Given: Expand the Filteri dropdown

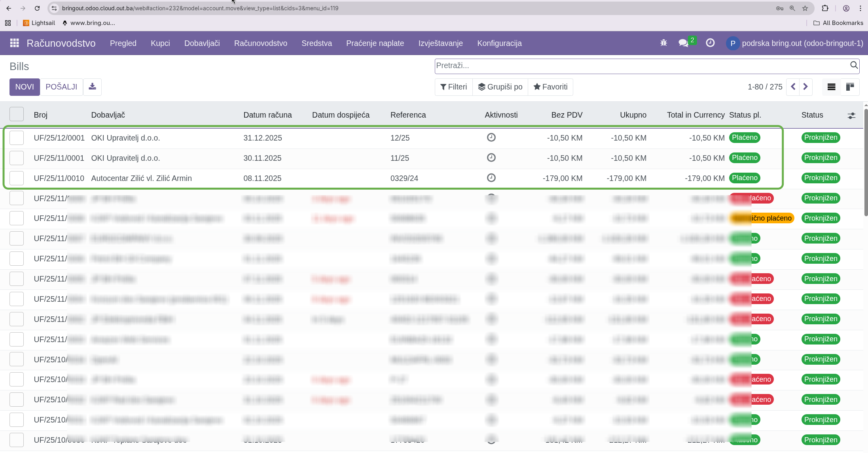Looking at the screenshot, I should coord(453,87).
